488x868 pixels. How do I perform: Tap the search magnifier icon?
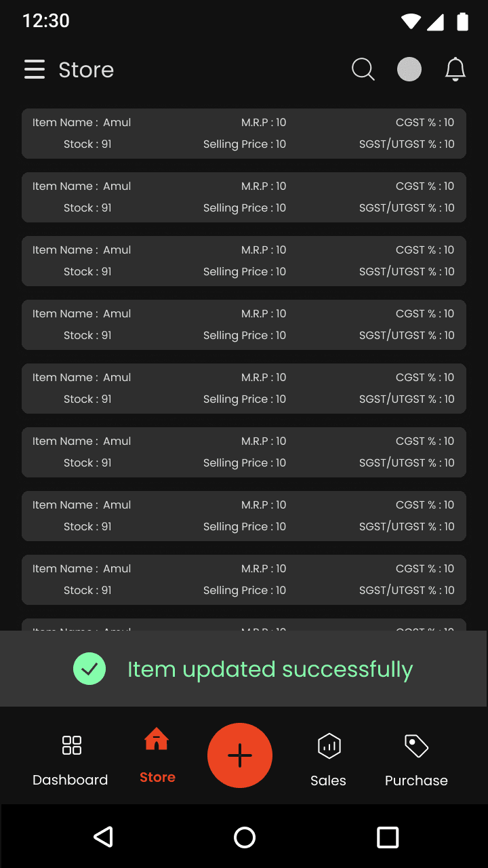(363, 69)
